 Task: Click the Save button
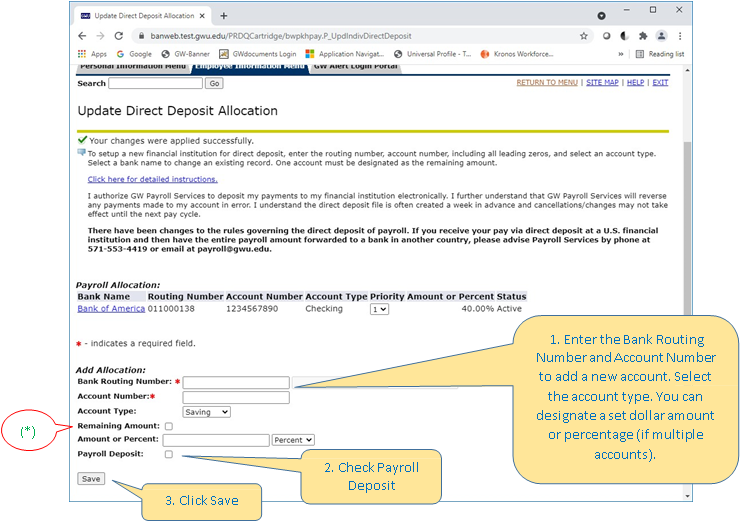click(91, 479)
